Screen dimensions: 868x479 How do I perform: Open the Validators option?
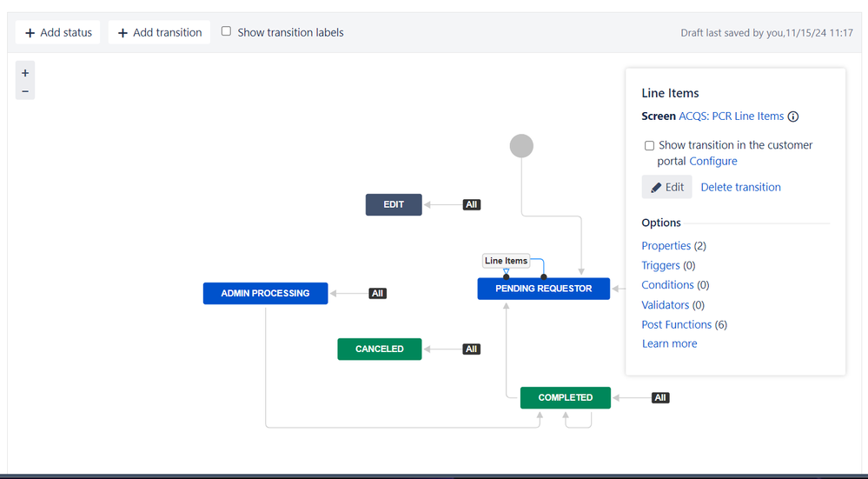[666, 304]
